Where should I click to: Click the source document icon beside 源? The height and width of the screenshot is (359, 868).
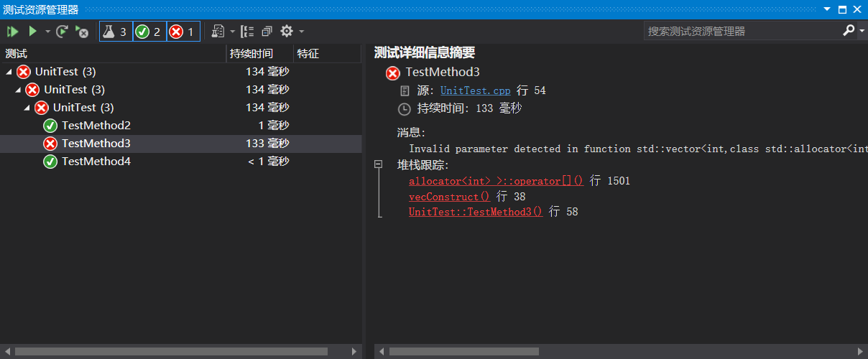[x=403, y=91]
